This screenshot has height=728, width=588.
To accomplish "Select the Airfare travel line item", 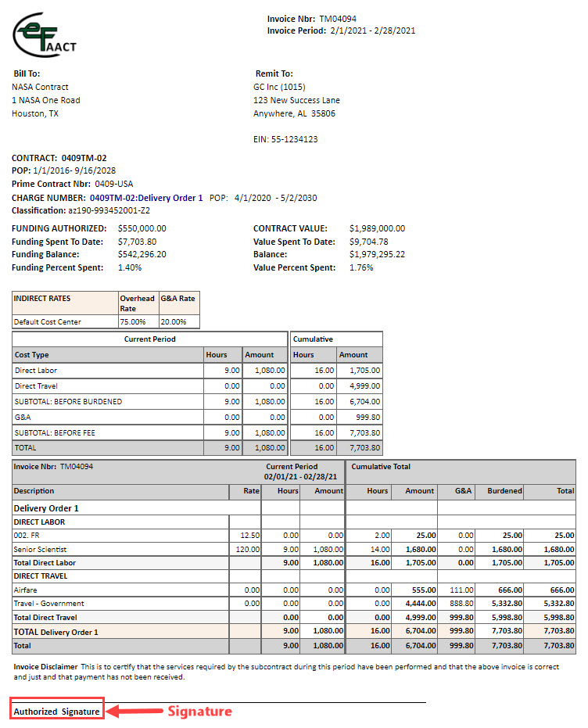I will coord(27,590).
